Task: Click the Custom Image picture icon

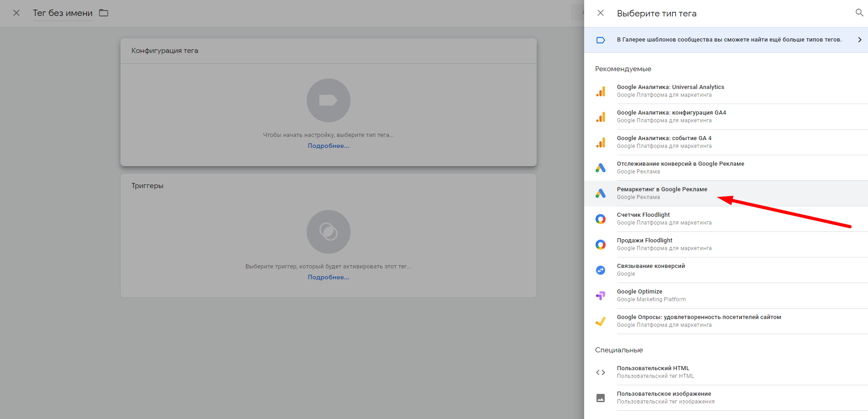Action: 601,398
